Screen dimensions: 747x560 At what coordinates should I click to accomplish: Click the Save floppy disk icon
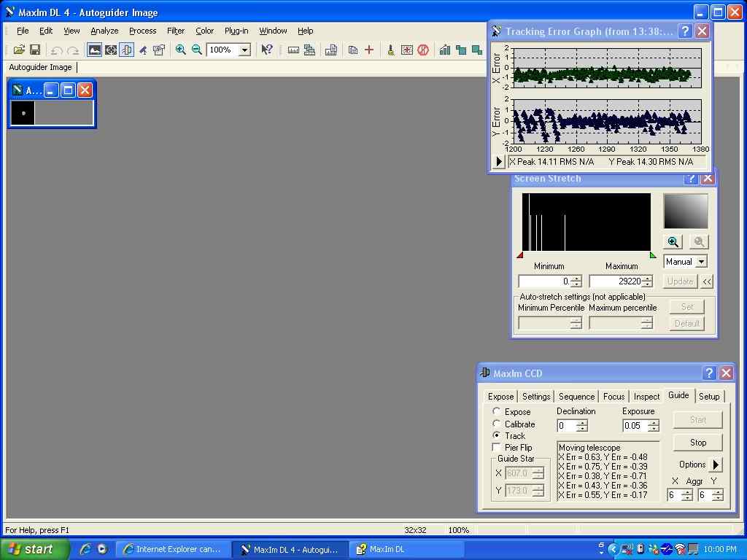click(35, 50)
